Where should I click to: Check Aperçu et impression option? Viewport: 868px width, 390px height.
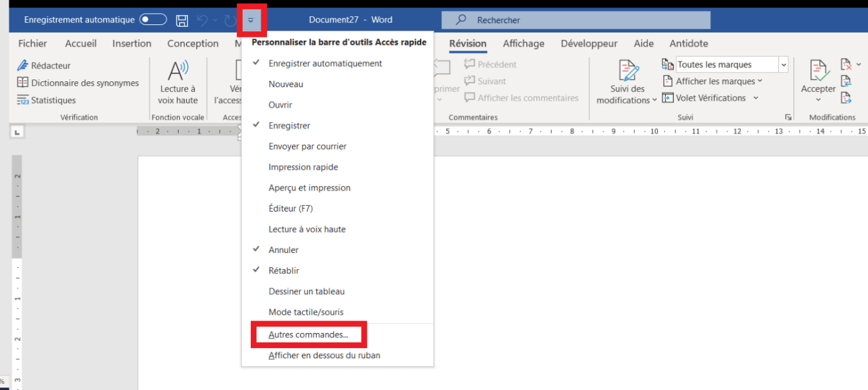coord(338,188)
